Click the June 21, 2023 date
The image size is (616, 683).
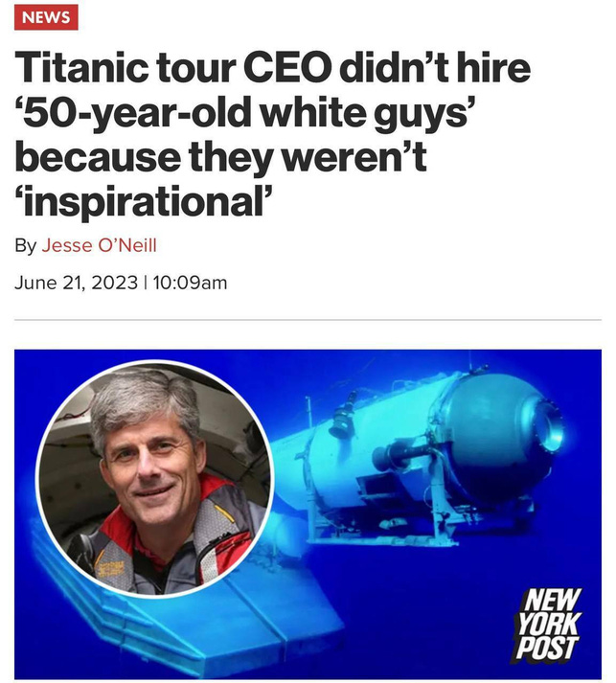point(77,284)
